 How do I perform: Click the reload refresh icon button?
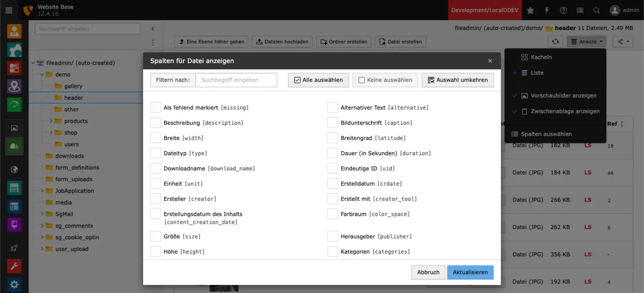[x=555, y=42]
